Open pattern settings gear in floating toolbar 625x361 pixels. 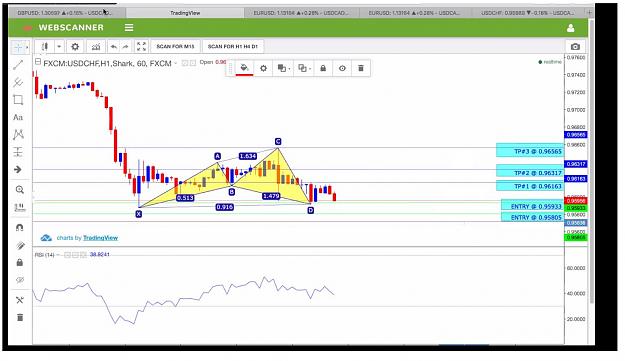pyautogui.click(x=263, y=69)
